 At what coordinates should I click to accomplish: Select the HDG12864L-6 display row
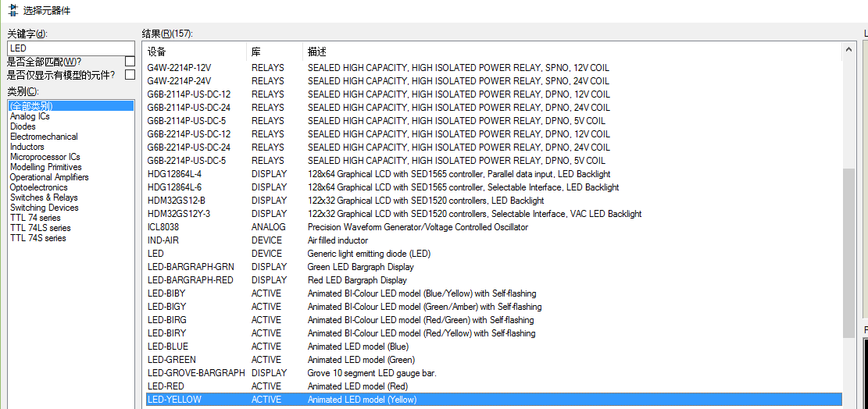click(x=494, y=187)
